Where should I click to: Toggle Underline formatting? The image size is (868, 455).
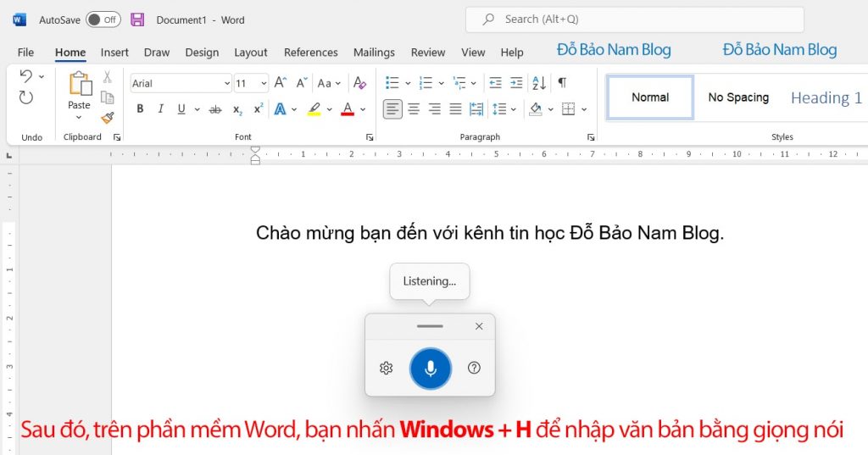(x=181, y=109)
